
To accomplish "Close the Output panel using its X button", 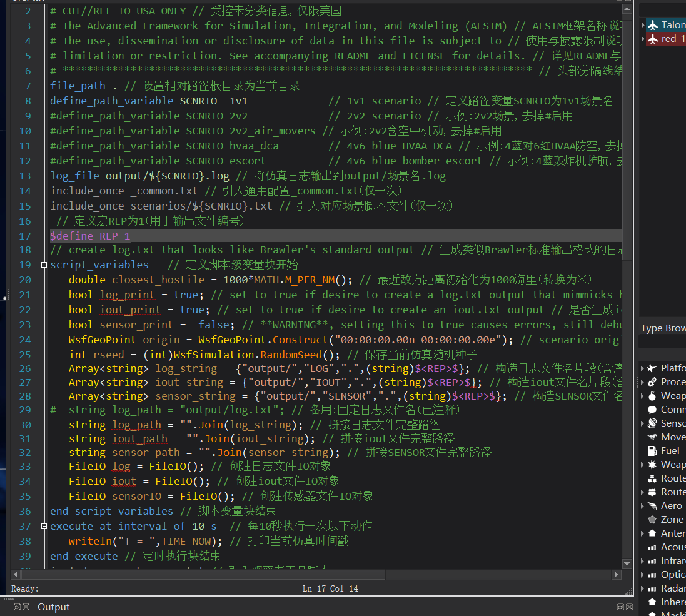I will (630, 607).
